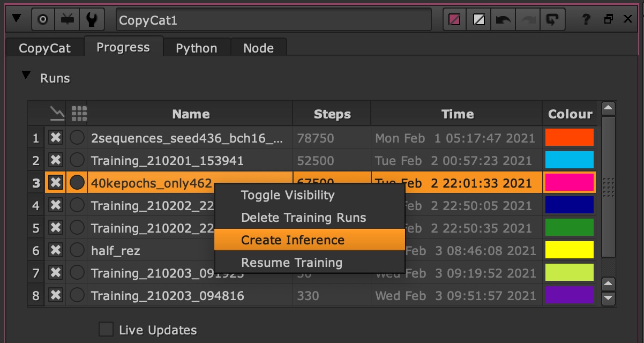Click the undo arrow icon
This screenshot has height=343, width=644.
[503, 20]
